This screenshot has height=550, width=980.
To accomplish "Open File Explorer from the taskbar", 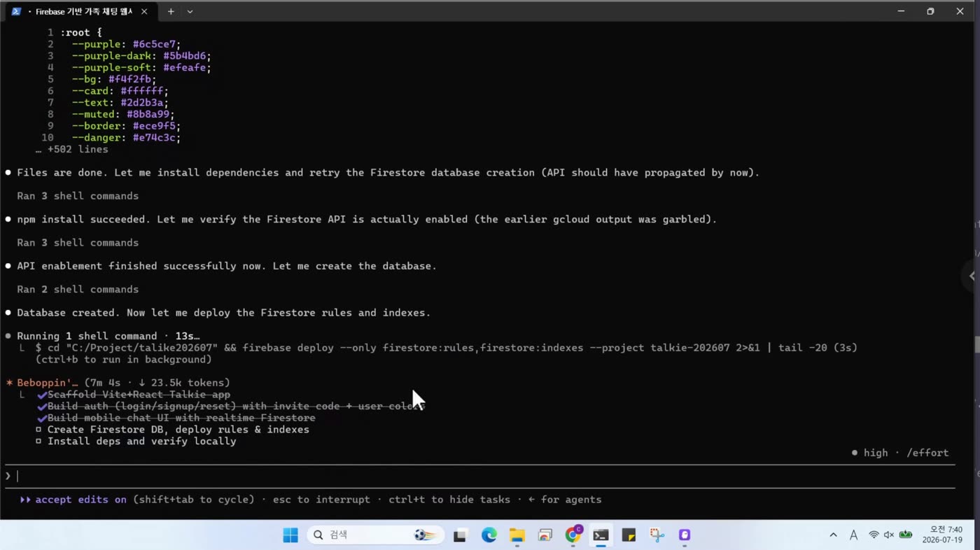I will tap(517, 535).
